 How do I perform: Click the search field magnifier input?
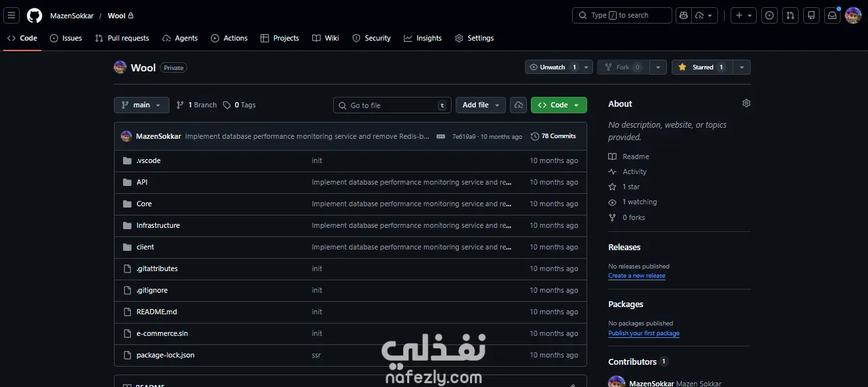[622, 16]
